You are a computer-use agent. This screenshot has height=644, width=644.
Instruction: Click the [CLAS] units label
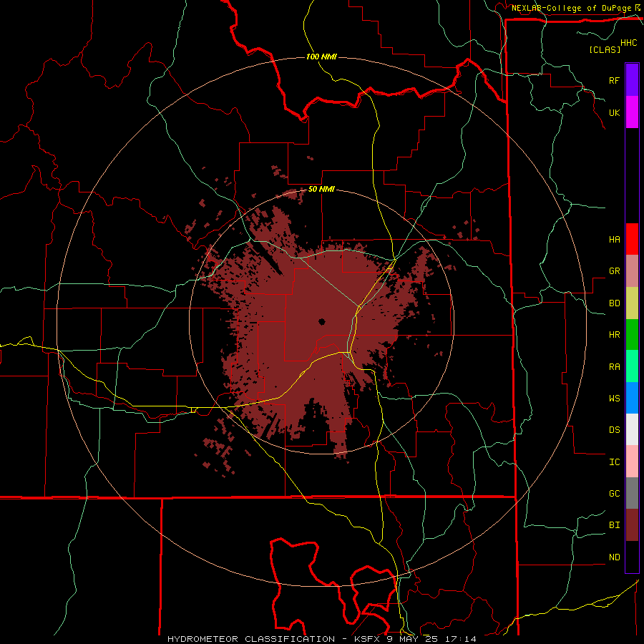[x=605, y=49]
